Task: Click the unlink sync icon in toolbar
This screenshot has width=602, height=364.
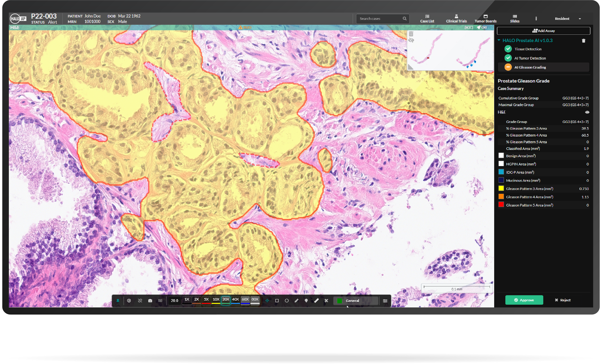Action: pyautogui.click(x=140, y=301)
